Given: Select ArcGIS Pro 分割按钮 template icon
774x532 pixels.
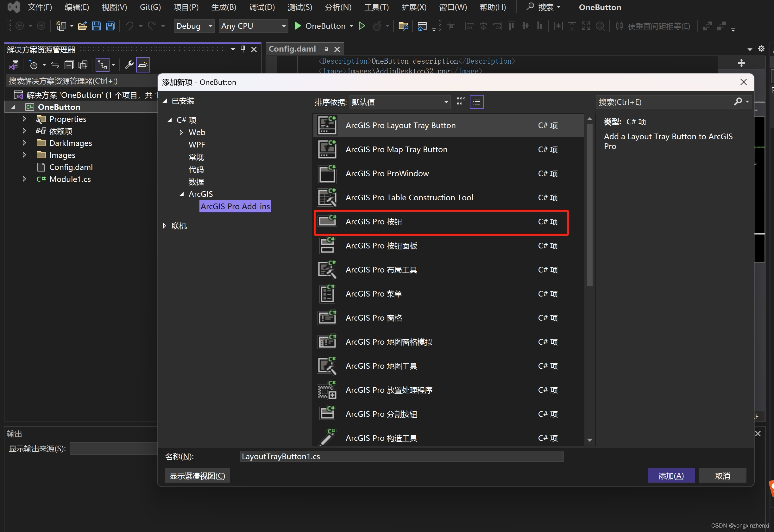Looking at the screenshot, I should point(327,414).
